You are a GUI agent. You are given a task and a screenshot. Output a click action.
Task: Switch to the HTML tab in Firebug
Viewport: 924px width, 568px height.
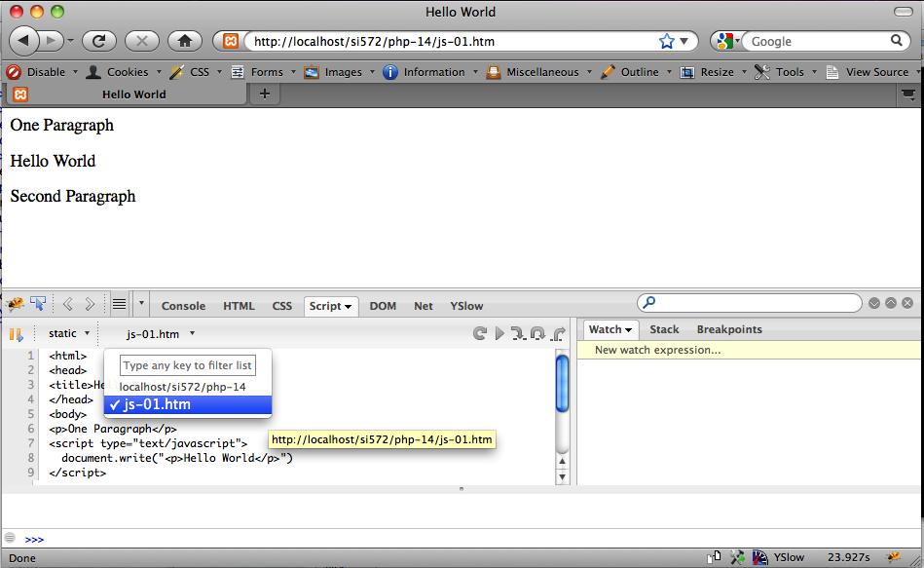point(239,306)
